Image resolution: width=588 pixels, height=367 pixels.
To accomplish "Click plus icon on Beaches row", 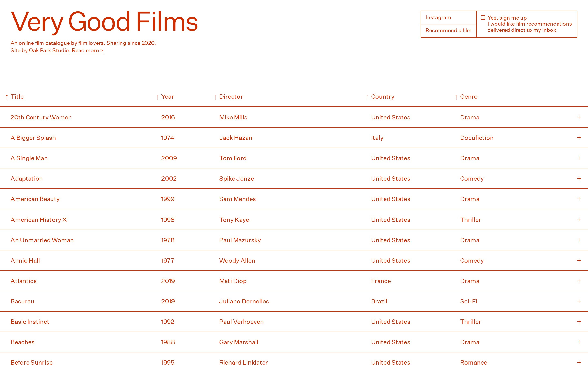I will point(579,342).
